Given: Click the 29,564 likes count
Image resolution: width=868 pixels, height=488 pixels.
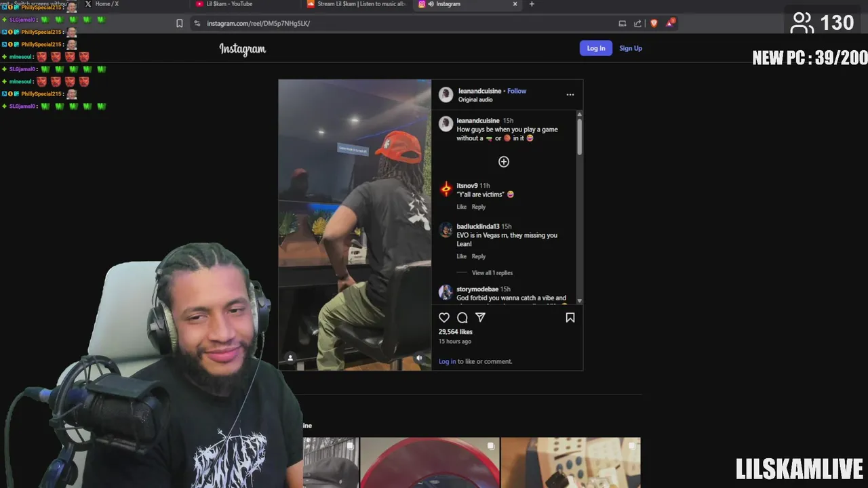Looking at the screenshot, I should pyautogui.click(x=456, y=332).
